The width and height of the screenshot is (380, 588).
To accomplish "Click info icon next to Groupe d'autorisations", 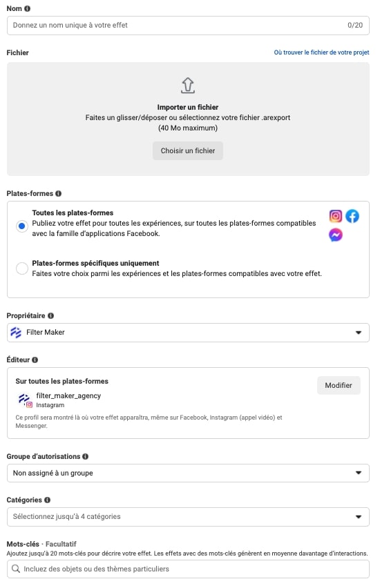I will pyautogui.click(x=85, y=456).
